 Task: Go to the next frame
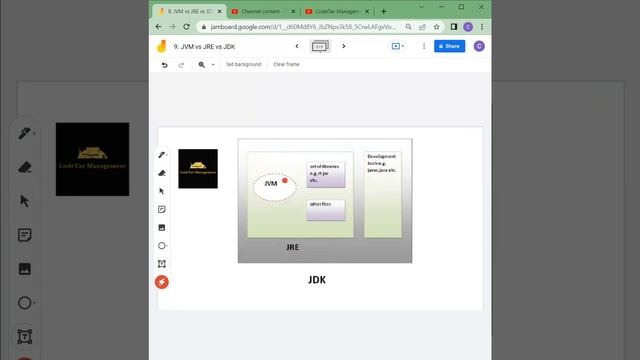344,46
